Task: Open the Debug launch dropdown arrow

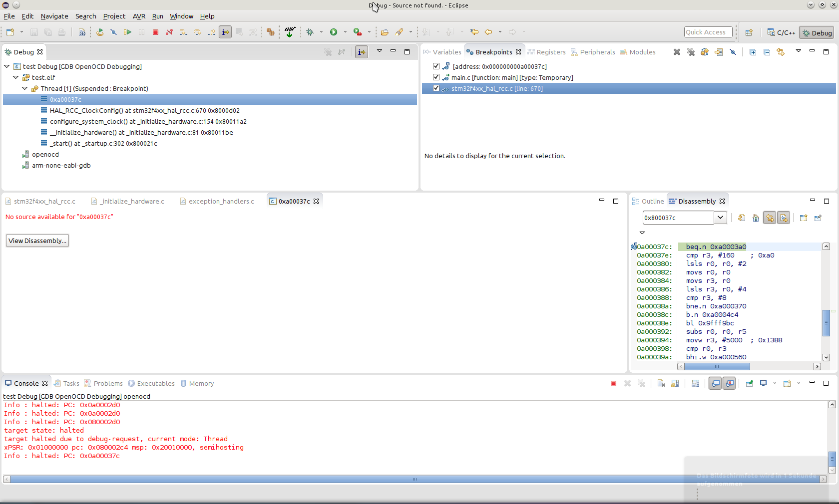Action: 321,32
